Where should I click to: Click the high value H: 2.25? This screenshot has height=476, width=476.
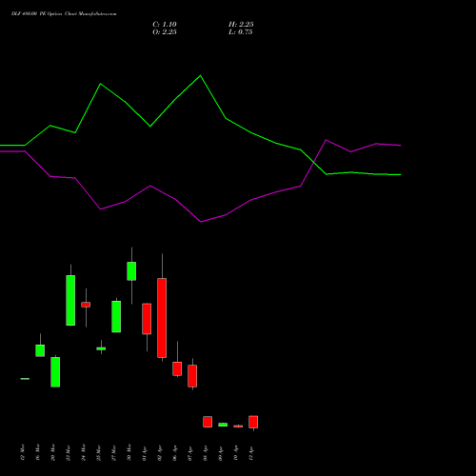pyautogui.click(x=241, y=25)
